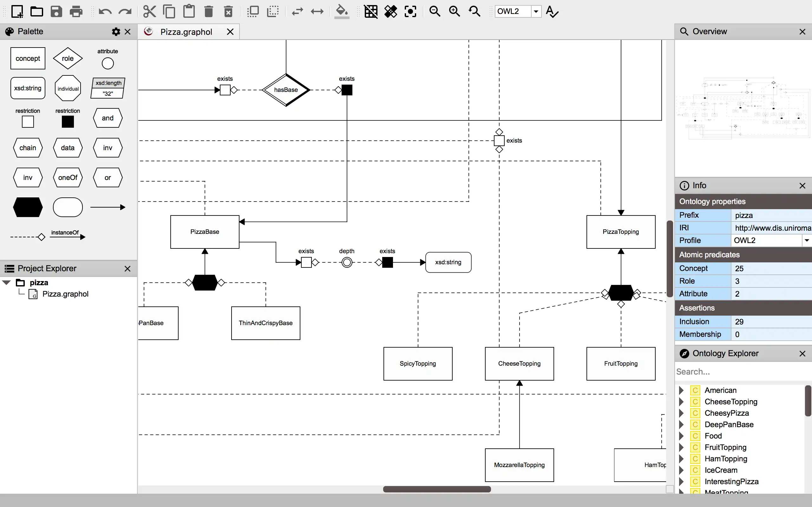The height and width of the screenshot is (507, 812).
Task: Switch to the OWL2 profile dropdown
Action: (807, 240)
